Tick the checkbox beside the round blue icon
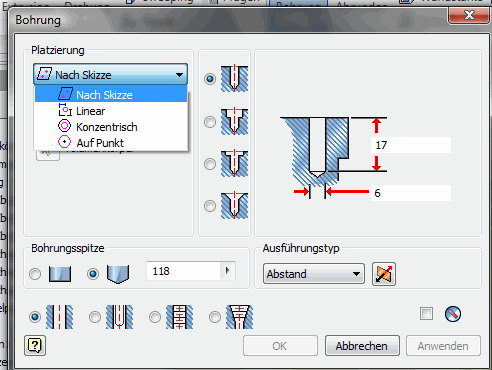492x370 pixels. coord(426,314)
